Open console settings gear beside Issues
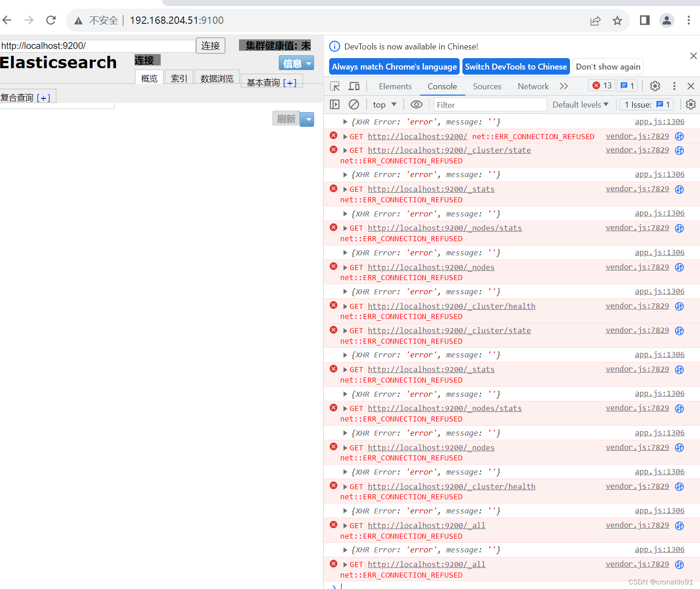Image resolution: width=700 pixels, height=589 pixels. 691,104
